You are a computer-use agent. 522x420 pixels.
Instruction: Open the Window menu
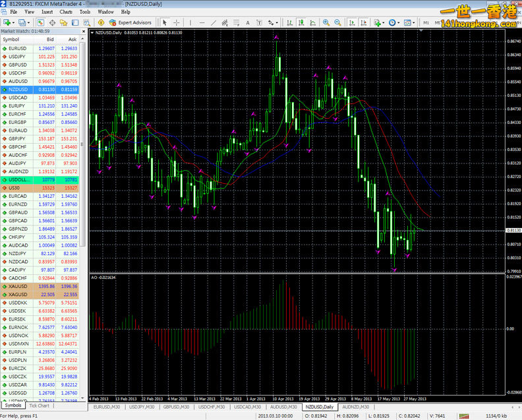[x=105, y=12]
